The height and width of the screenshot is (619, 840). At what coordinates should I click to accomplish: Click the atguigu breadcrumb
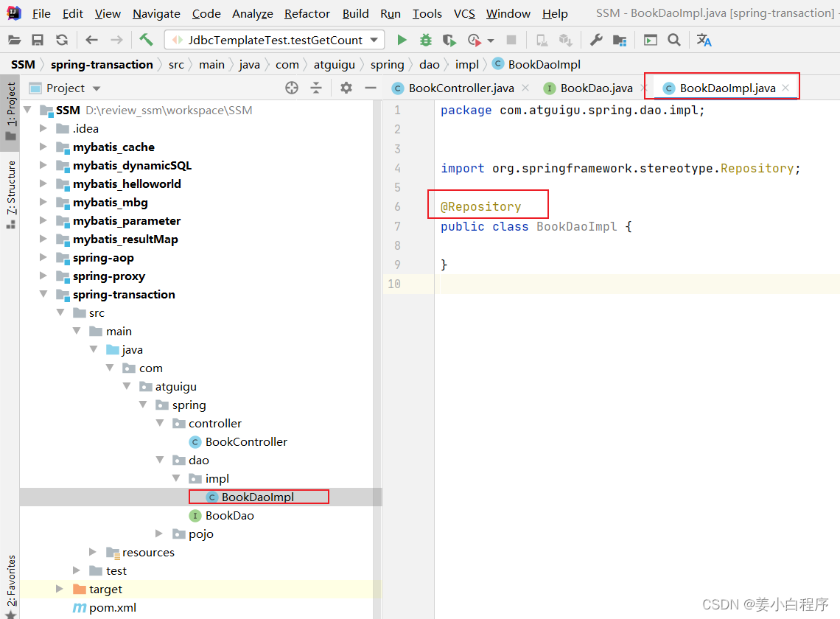click(x=335, y=65)
